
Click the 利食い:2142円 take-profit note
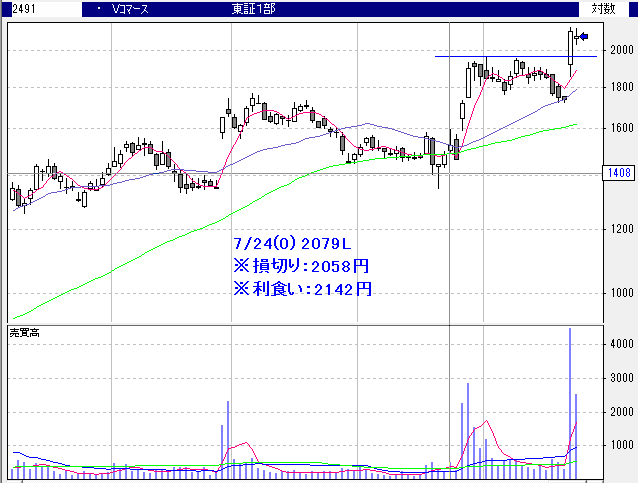(302, 288)
